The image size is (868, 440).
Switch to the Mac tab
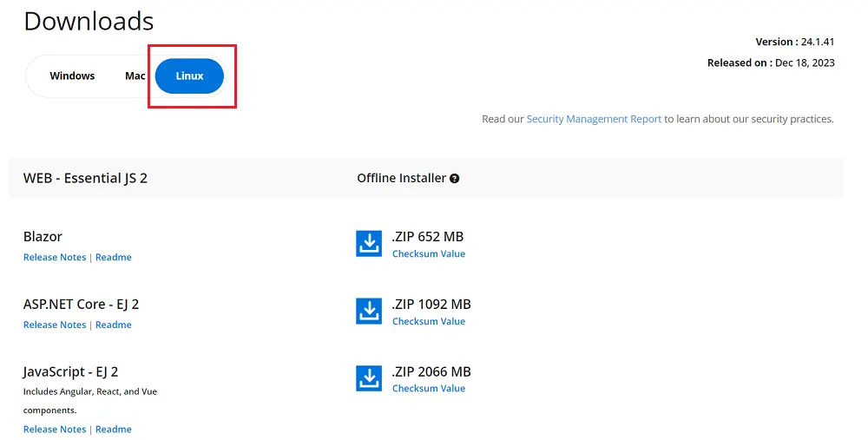[135, 76]
